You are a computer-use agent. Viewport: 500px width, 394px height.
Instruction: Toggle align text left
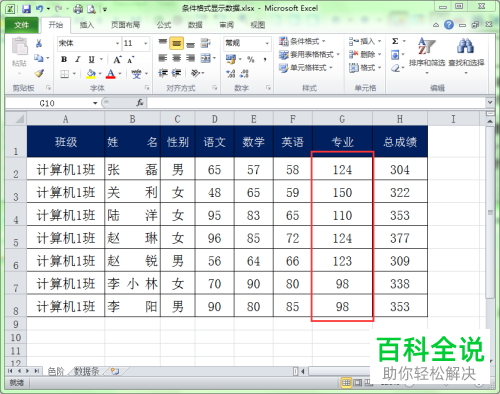[163, 58]
